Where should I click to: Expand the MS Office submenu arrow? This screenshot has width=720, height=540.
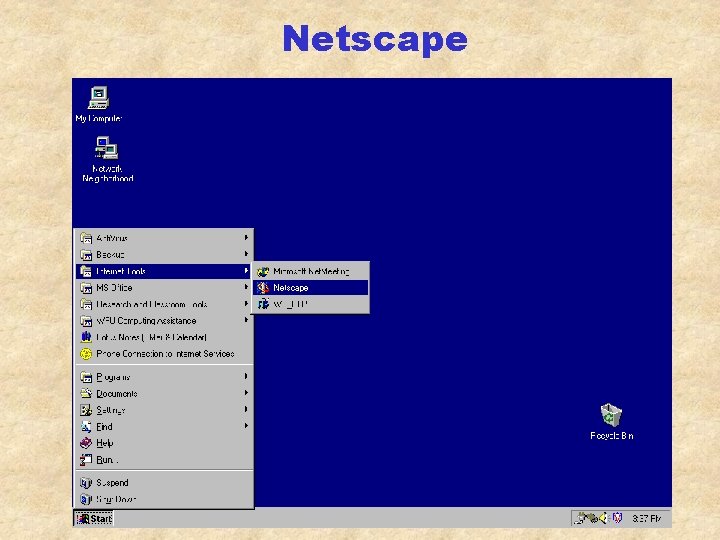pos(246,287)
